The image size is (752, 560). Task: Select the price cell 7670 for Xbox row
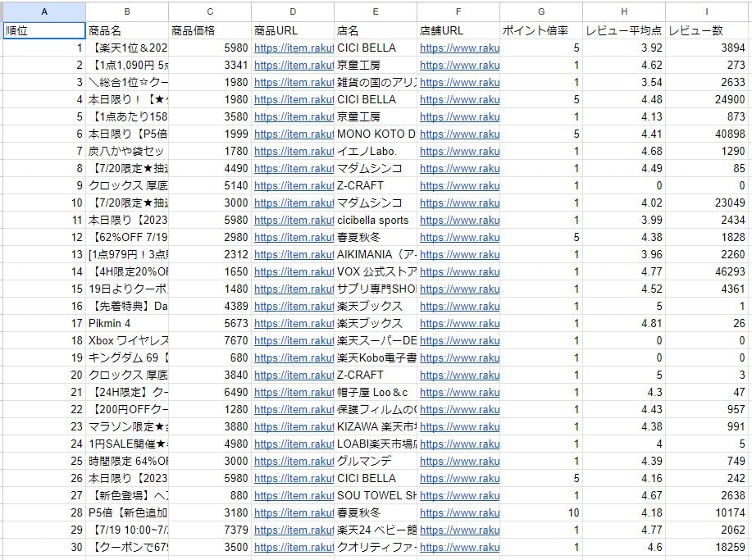coord(210,341)
